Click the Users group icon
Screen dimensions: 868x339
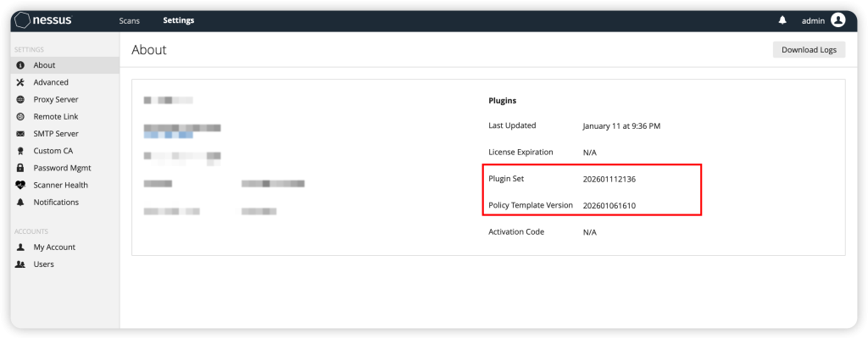pyautogui.click(x=20, y=264)
